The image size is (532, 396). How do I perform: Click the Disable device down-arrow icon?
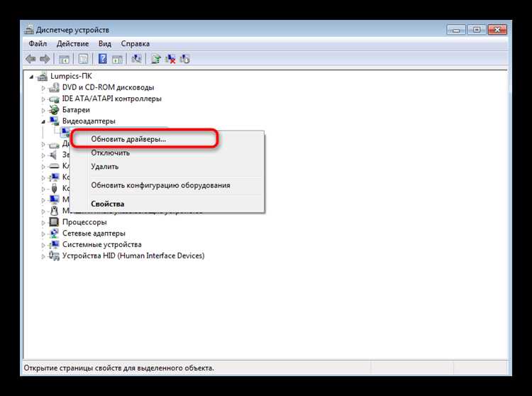(185, 59)
